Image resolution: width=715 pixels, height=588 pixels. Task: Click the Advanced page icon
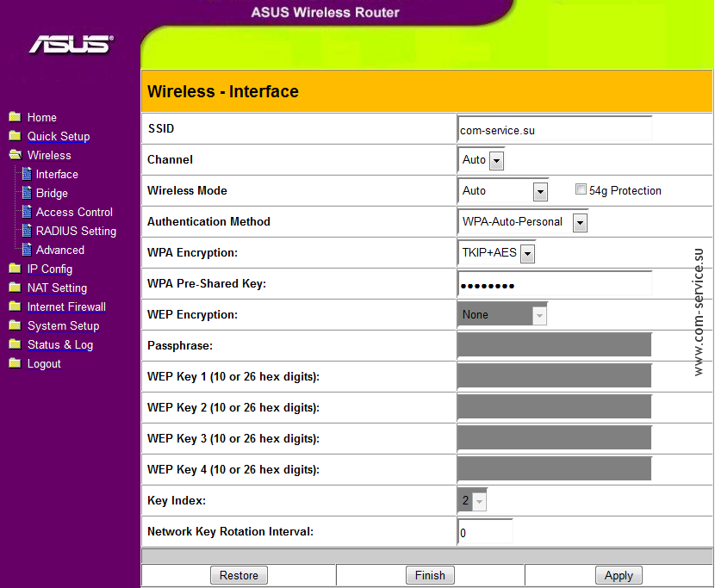[28, 250]
